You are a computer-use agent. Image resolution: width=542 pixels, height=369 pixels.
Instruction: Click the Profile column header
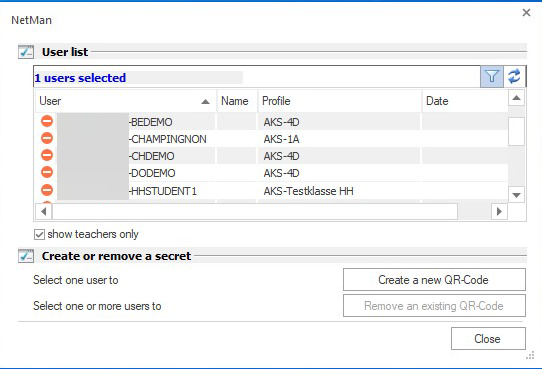(x=340, y=101)
